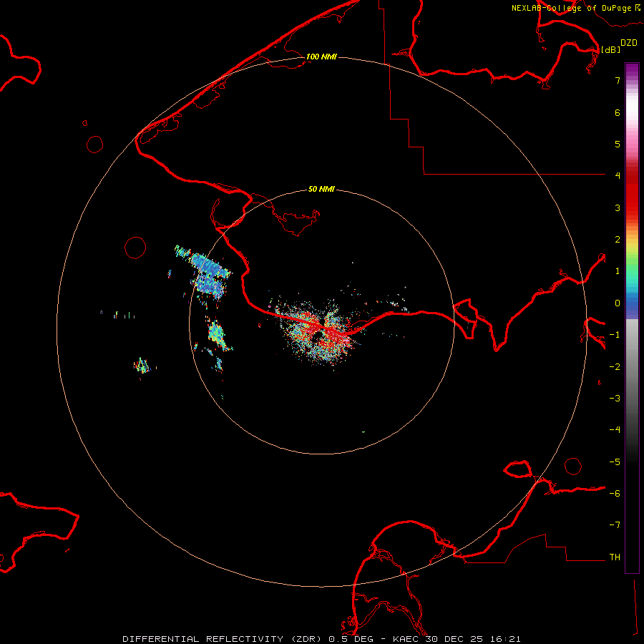Image resolution: width=644 pixels, height=644 pixels.
Task: Click the 7 dB label on color scale
Action: [x=618, y=80]
